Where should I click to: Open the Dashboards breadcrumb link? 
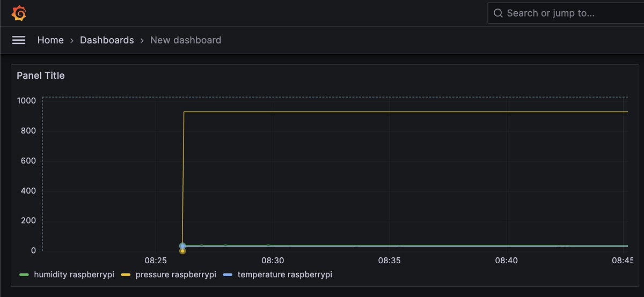click(x=107, y=40)
